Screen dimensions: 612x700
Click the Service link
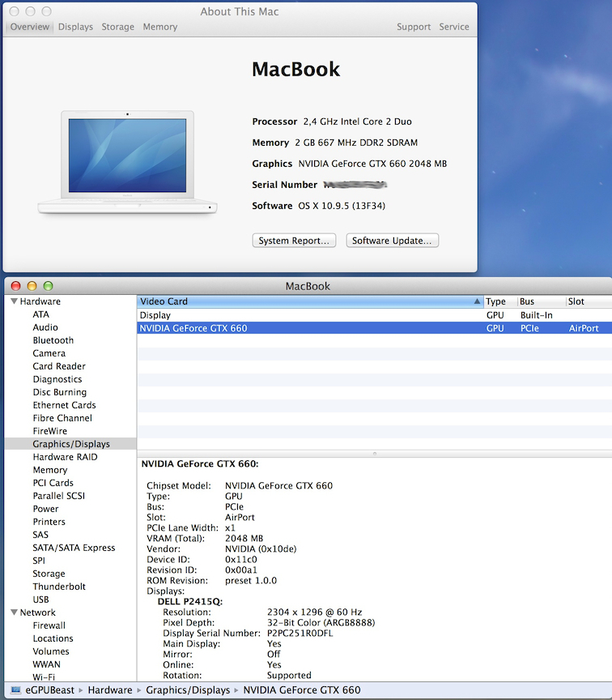(x=454, y=27)
